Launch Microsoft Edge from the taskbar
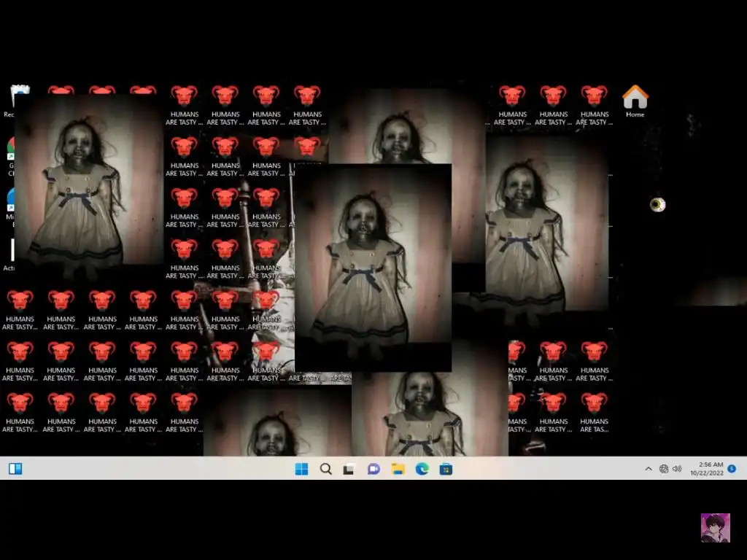 422,469
